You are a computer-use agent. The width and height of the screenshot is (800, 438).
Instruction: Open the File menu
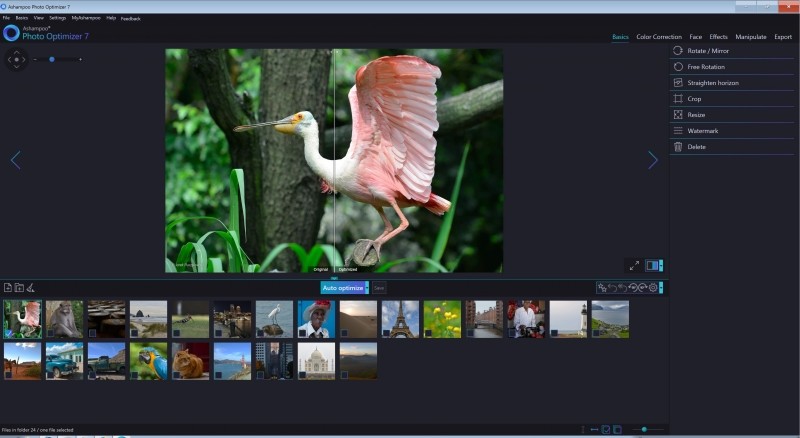click(6, 18)
